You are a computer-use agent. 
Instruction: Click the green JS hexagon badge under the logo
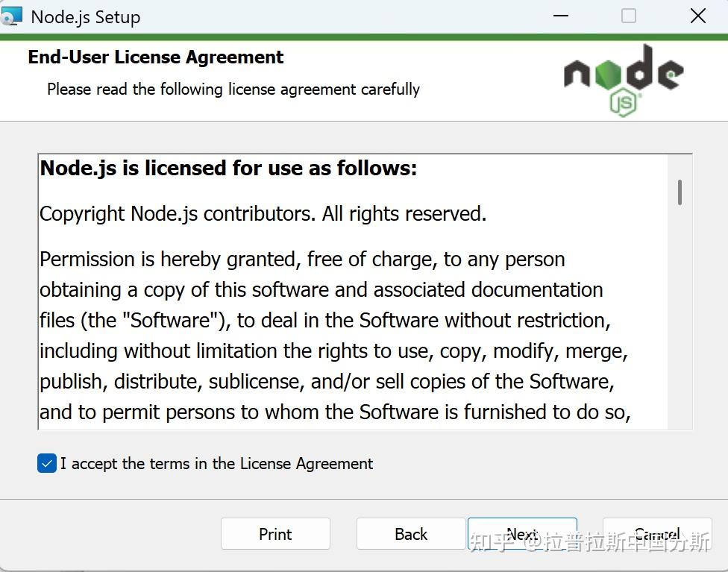624,103
